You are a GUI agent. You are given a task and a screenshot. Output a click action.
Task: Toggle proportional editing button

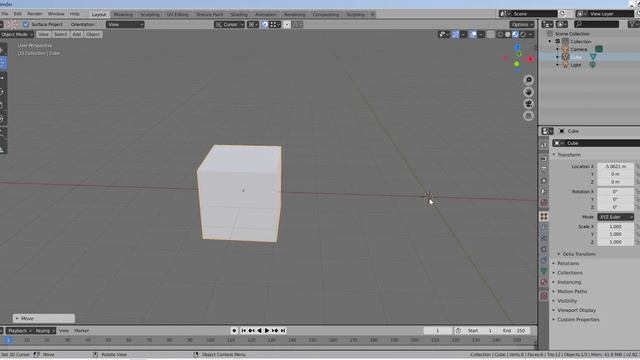point(287,24)
